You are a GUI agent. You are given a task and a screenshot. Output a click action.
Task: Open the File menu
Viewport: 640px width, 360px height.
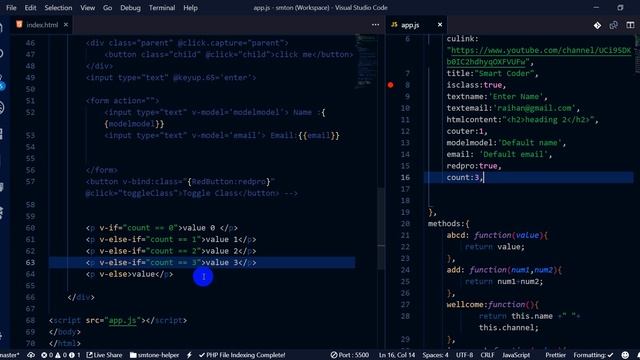pyautogui.click(x=11, y=8)
